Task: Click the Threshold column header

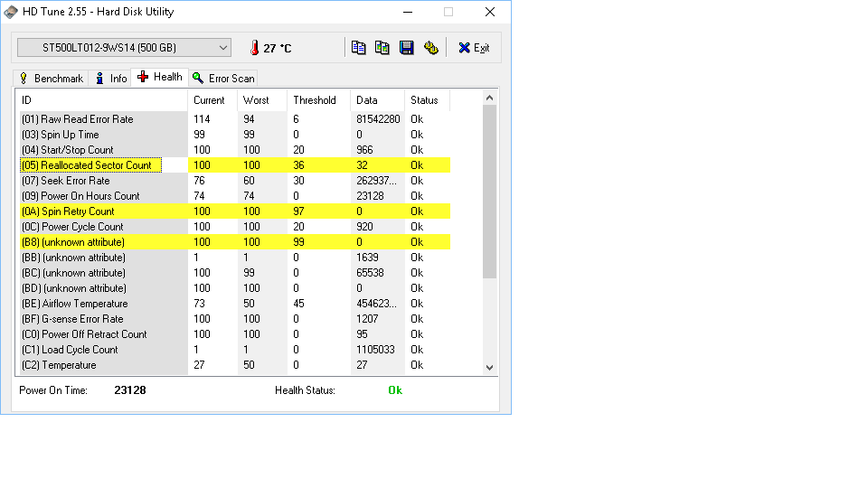Action: coord(319,100)
